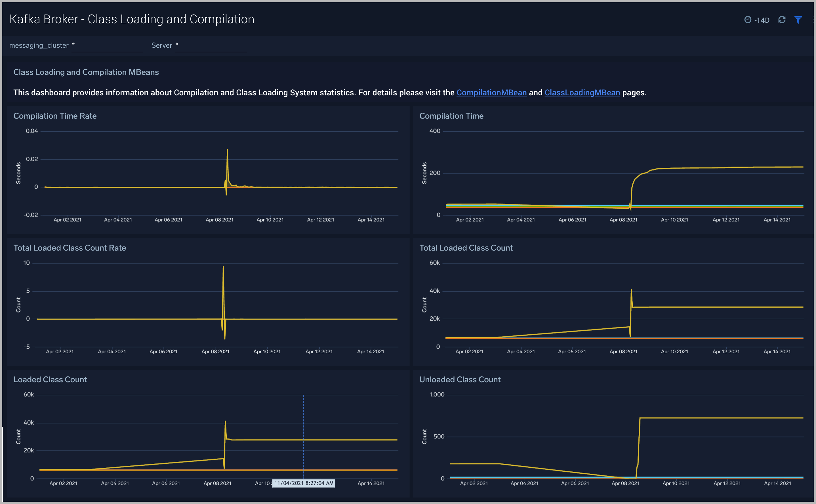Click the spike peak in Total Loaded Class Count Rate
816x504 pixels.
(x=223, y=266)
